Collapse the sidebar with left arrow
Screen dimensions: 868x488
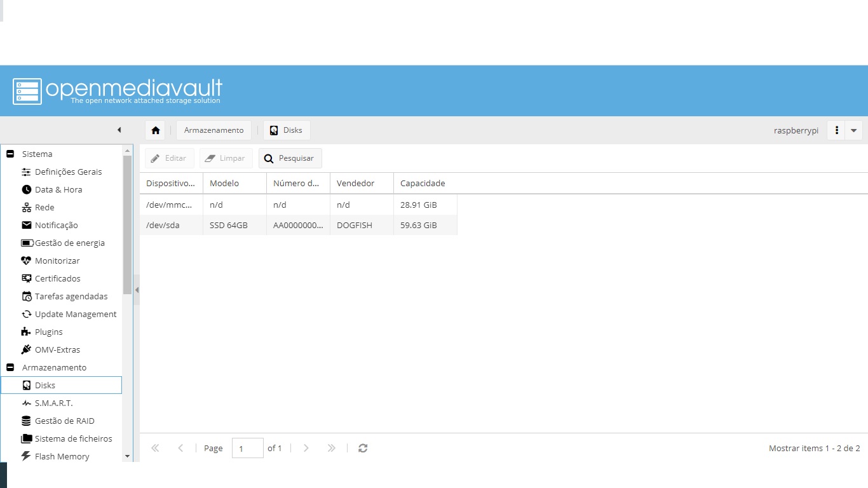tap(119, 130)
